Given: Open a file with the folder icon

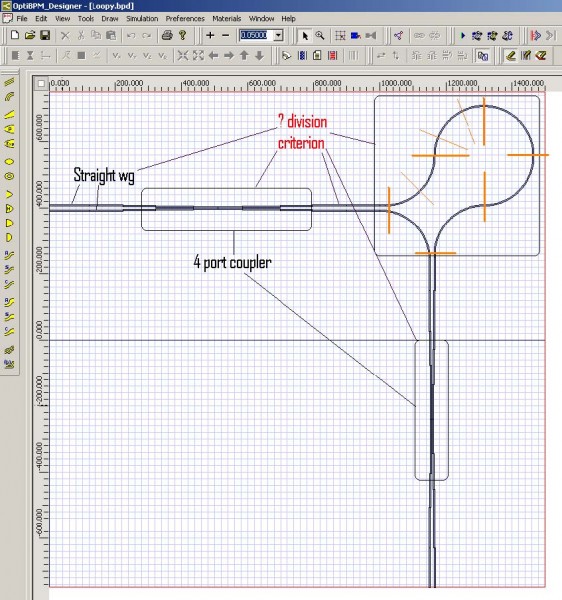Looking at the screenshot, I should click(29, 36).
